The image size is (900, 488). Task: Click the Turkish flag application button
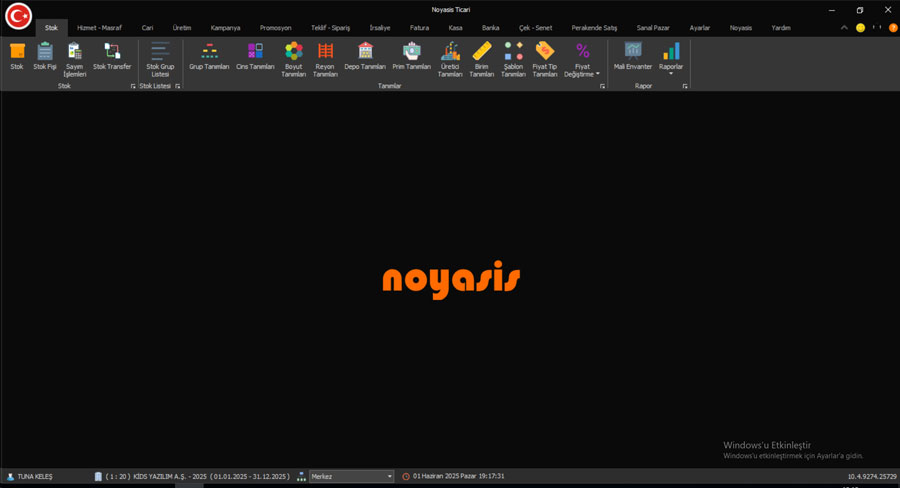click(x=18, y=16)
